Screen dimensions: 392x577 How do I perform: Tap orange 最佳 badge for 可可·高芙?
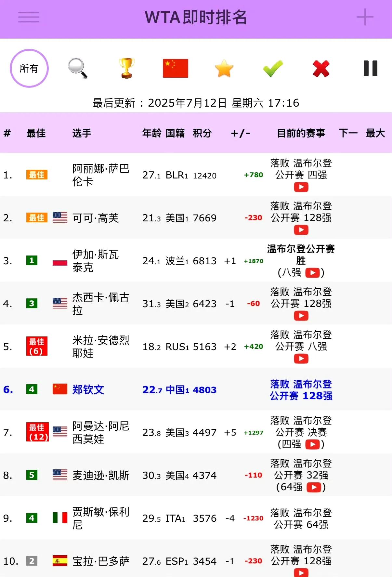37,217
